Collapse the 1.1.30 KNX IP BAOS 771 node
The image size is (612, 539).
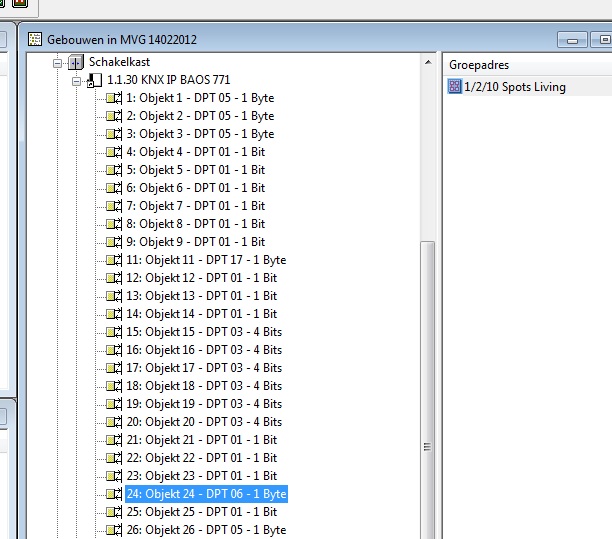click(x=77, y=80)
